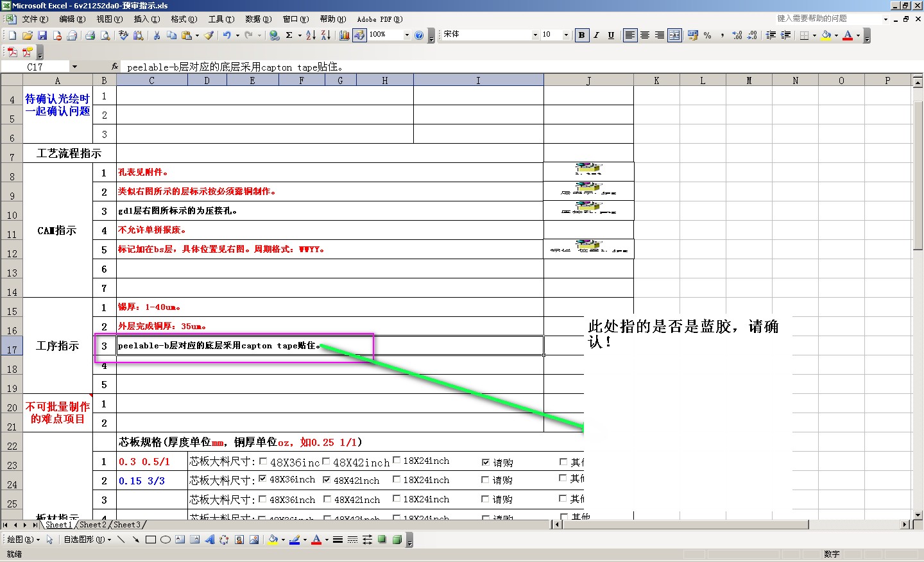Expand the Name Box dropdown

[x=74, y=67]
